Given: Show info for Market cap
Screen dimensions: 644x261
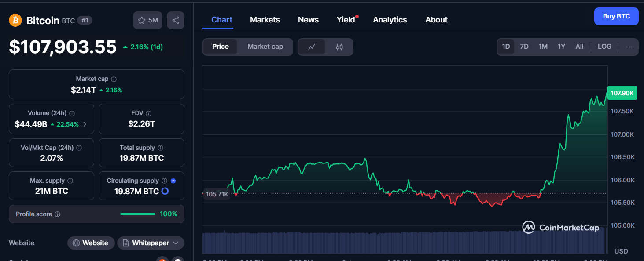Looking at the screenshot, I should coord(114,79).
